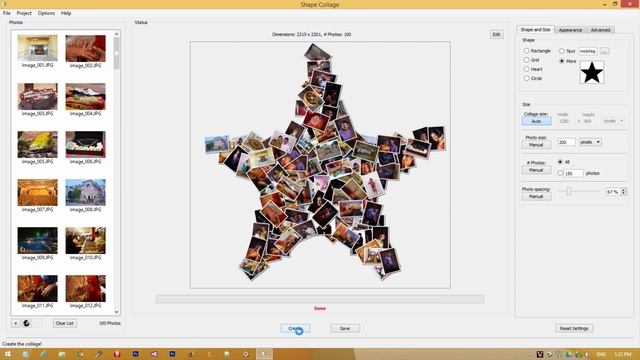Select thumbnail Image_008.JPG
The width and height of the screenshot is (640, 360).
pyautogui.click(x=85, y=195)
